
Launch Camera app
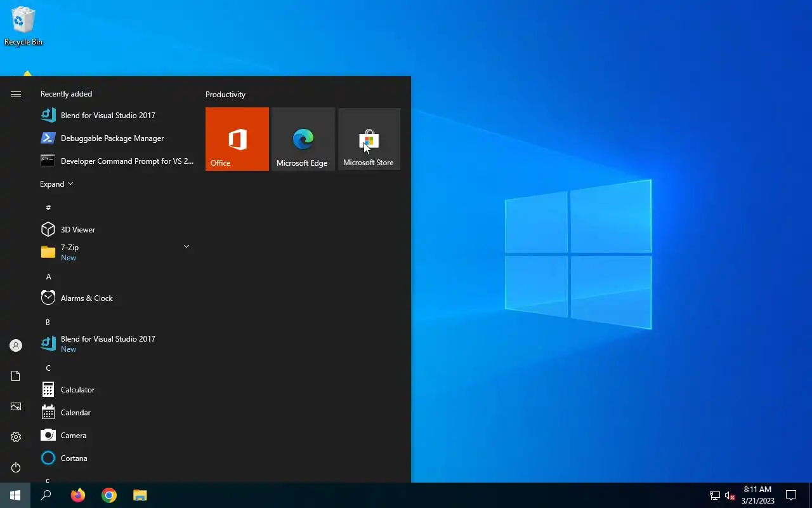click(117, 435)
